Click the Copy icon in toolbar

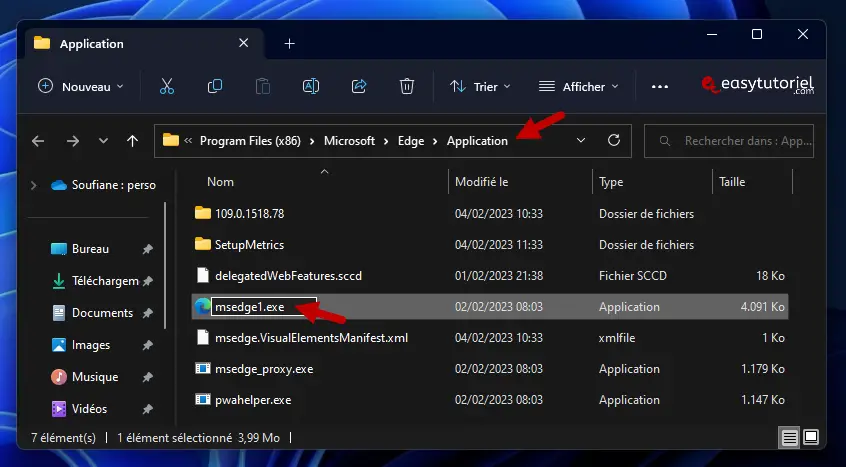point(215,87)
